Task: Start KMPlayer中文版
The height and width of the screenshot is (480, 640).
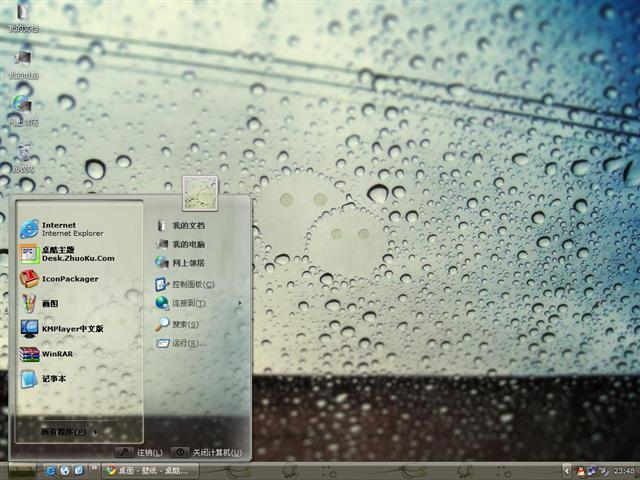Action: 62,329
